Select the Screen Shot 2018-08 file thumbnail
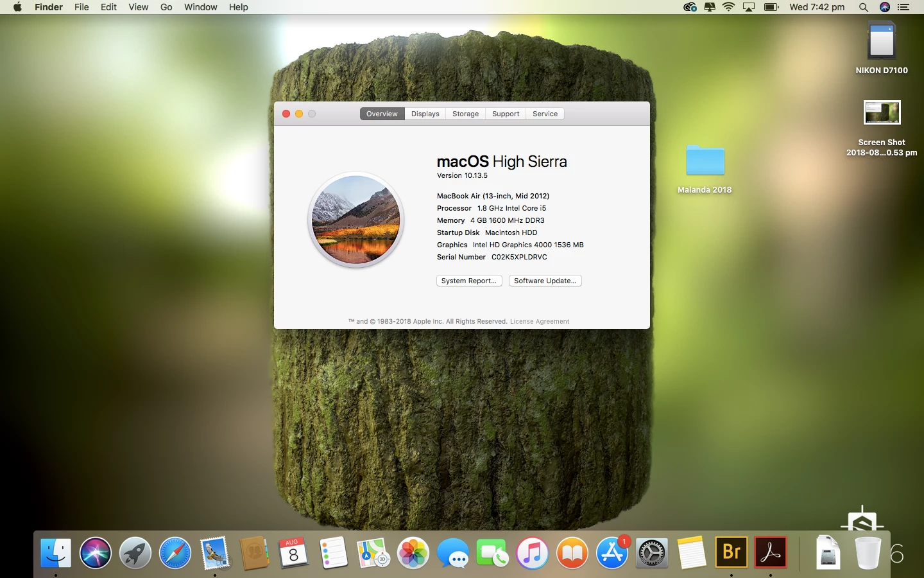Screen dimensions: 924x578 [x=882, y=112]
